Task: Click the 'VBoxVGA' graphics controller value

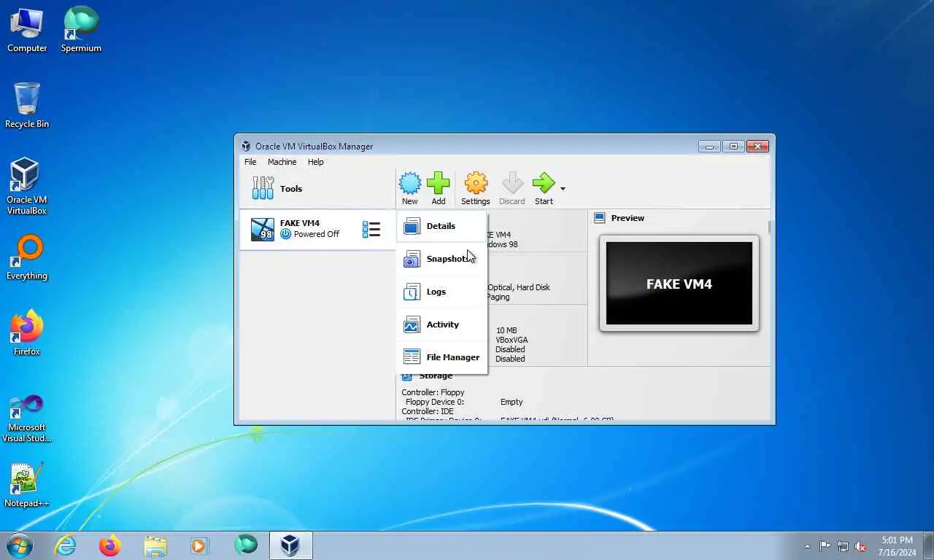Action: [x=512, y=340]
